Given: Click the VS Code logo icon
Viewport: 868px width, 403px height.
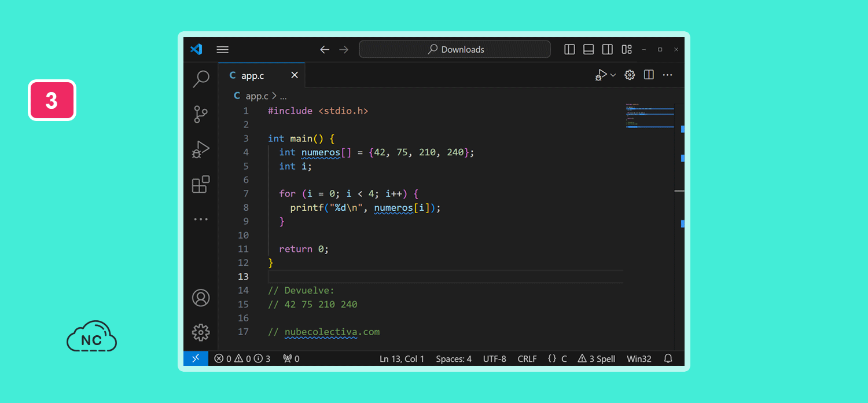Looking at the screenshot, I should pyautogui.click(x=196, y=49).
